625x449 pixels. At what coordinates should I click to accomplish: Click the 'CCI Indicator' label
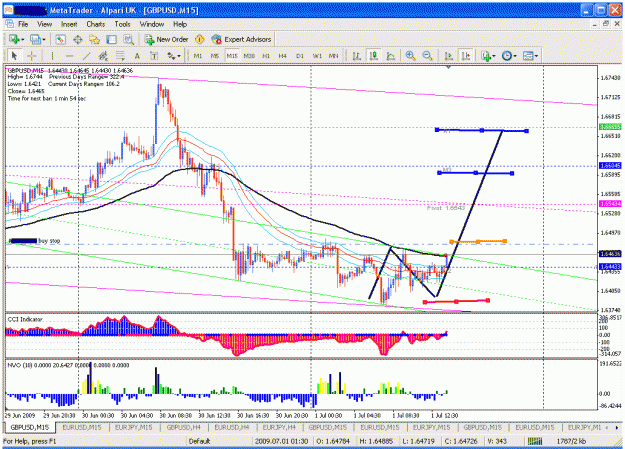pos(25,319)
